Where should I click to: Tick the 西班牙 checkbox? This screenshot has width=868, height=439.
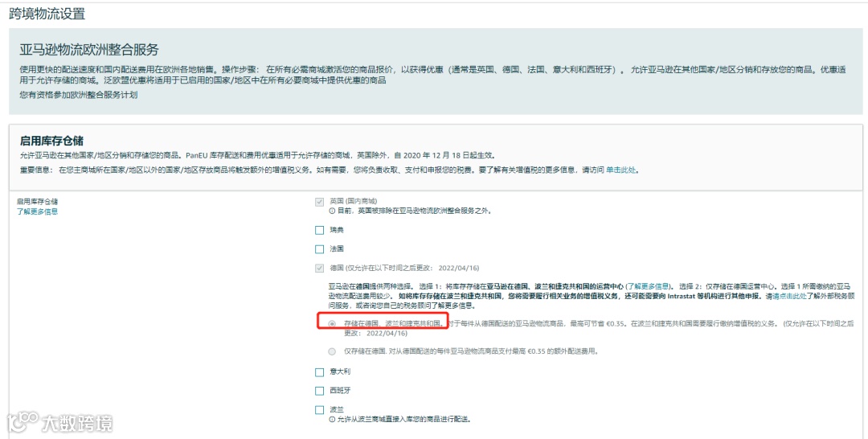[x=319, y=391]
